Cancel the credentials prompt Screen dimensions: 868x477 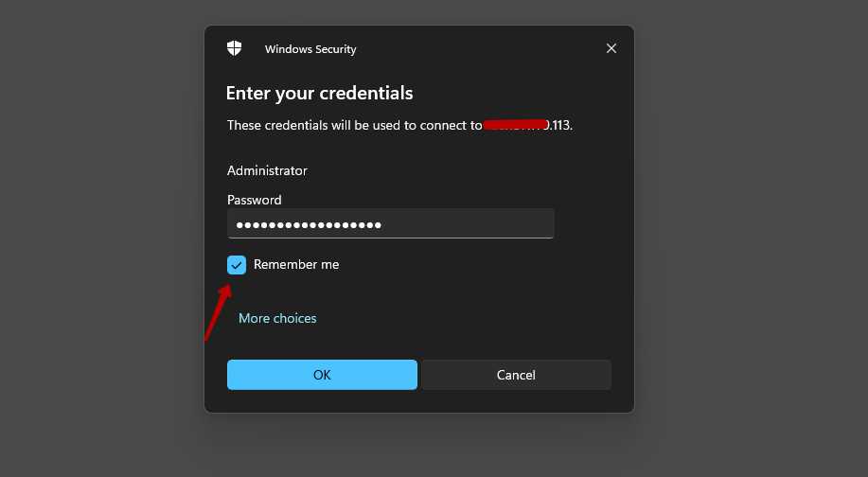(516, 375)
